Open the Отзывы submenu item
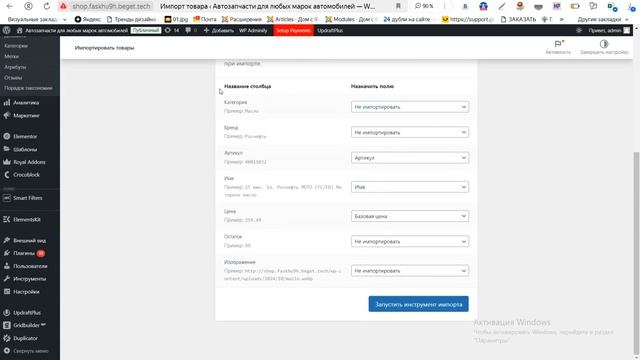Screen dimensions: 640x360 tap(13, 78)
